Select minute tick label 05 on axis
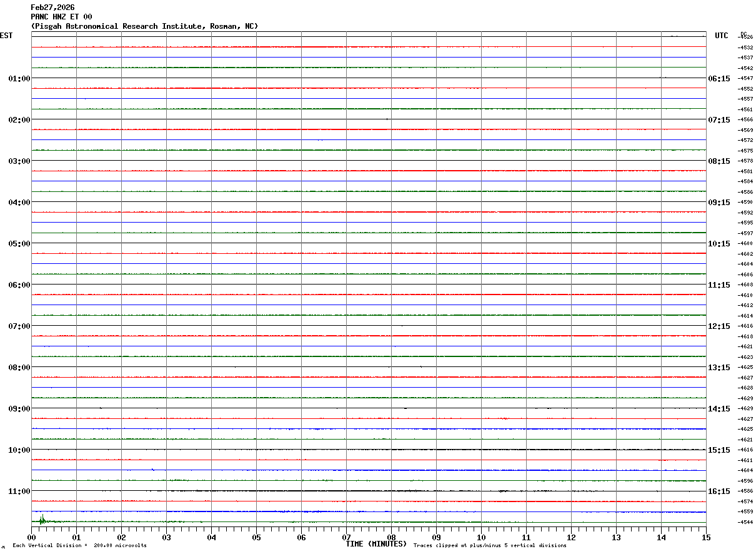This screenshot has height=554, width=756. click(256, 537)
